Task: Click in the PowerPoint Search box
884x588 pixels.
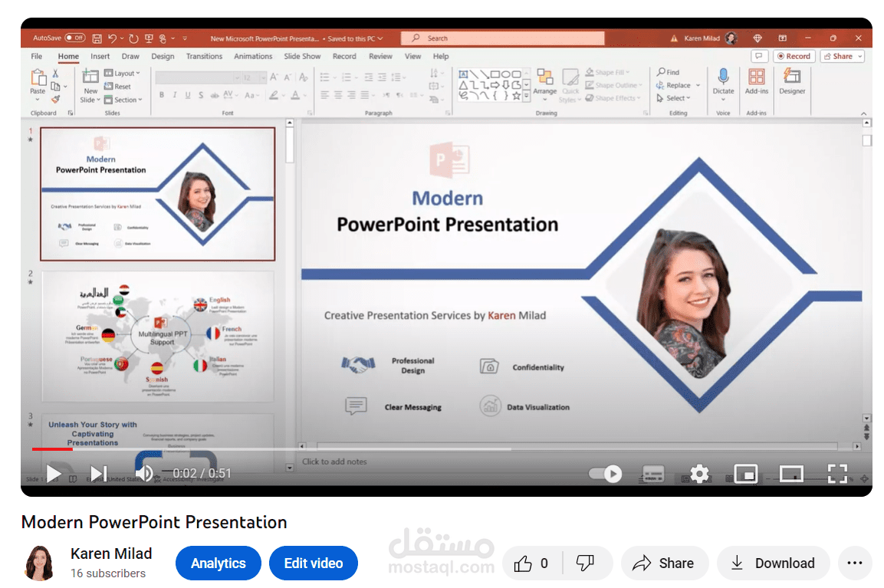Action: (502, 38)
